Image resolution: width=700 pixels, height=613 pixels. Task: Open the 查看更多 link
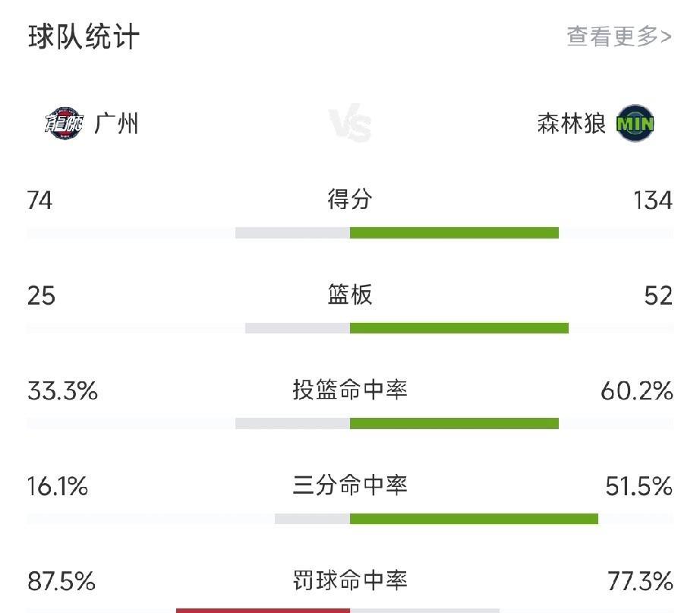click(x=619, y=36)
